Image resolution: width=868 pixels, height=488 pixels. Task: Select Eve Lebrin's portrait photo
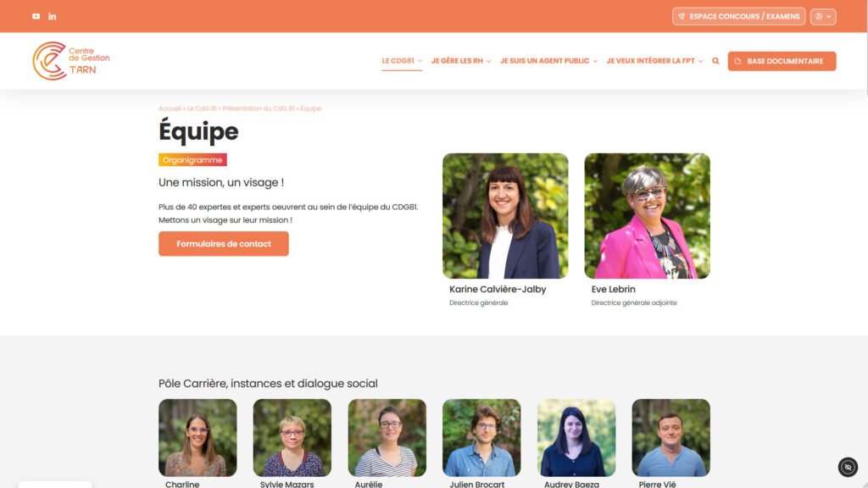point(647,216)
